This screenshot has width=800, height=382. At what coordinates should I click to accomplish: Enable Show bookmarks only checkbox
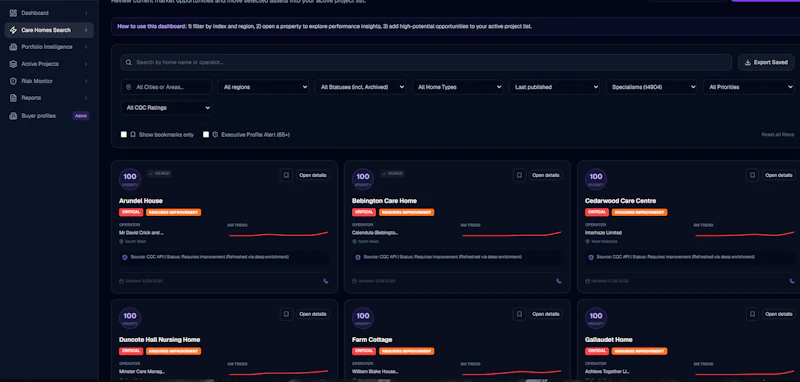click(x=124, y=135)
